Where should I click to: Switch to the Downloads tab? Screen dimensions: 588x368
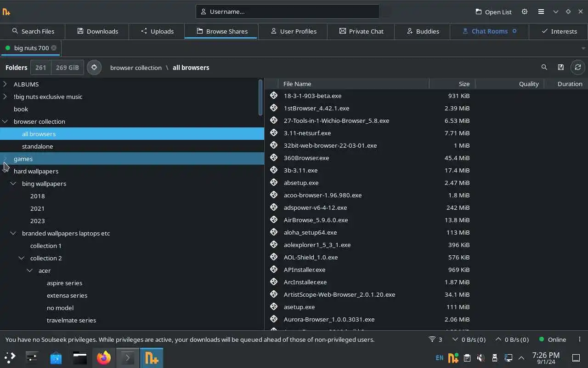97,31
